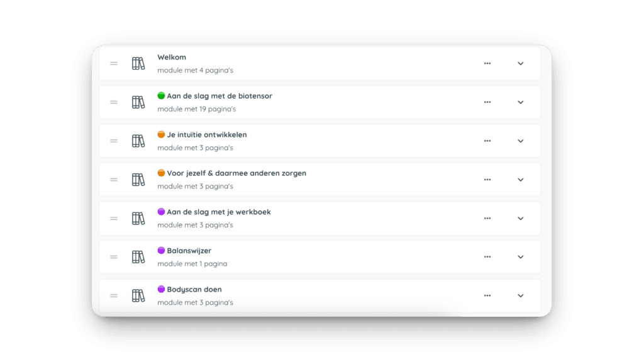Click the Balanswijzer module title
The width and height of the screenshot is (644, 362).
tap(189, 251)
